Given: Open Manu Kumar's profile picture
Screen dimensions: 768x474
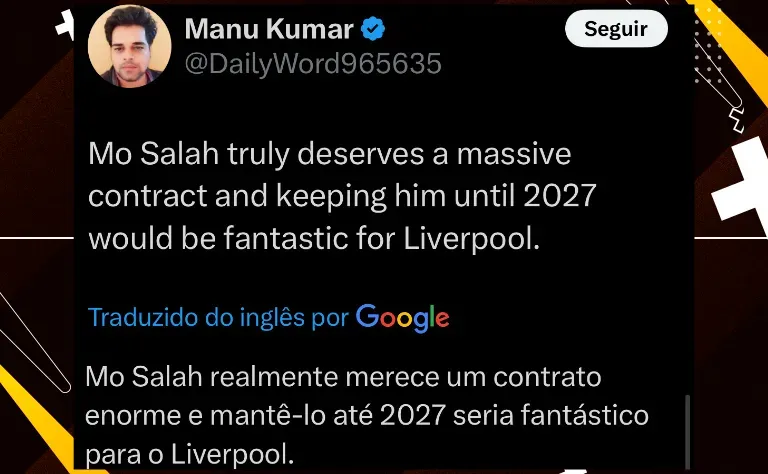Looking at the screenshot, I should click(129, 47).
